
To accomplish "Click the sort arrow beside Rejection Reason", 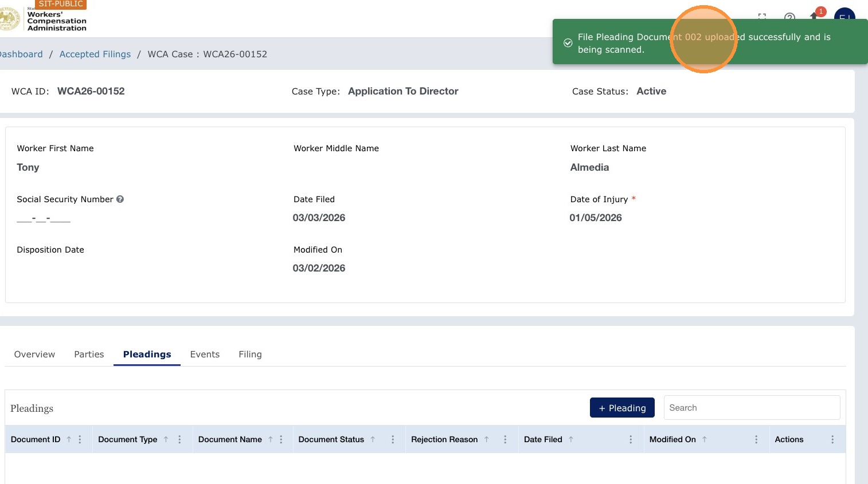I will click(x=486, y=439).
